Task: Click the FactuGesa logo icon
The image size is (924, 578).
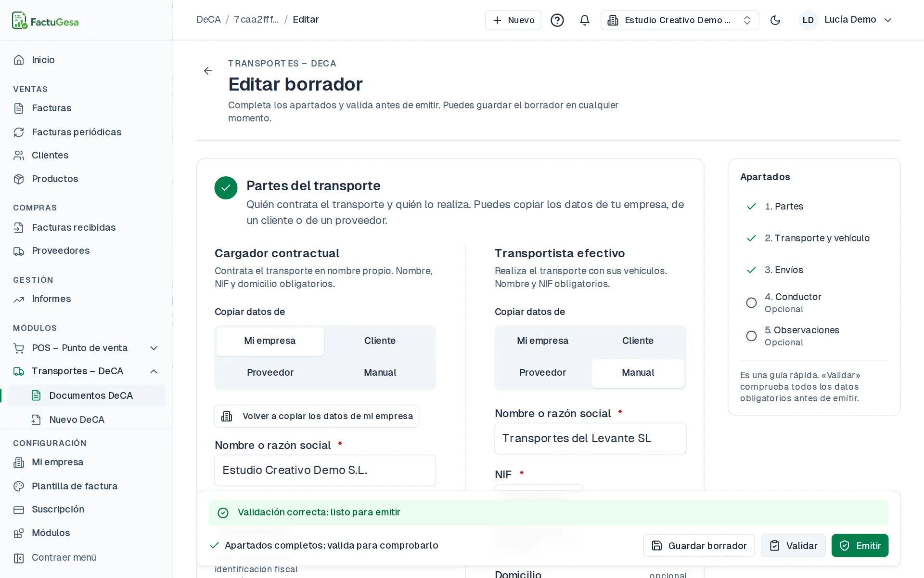Action: pyautogui.click(x=19, y=20)
